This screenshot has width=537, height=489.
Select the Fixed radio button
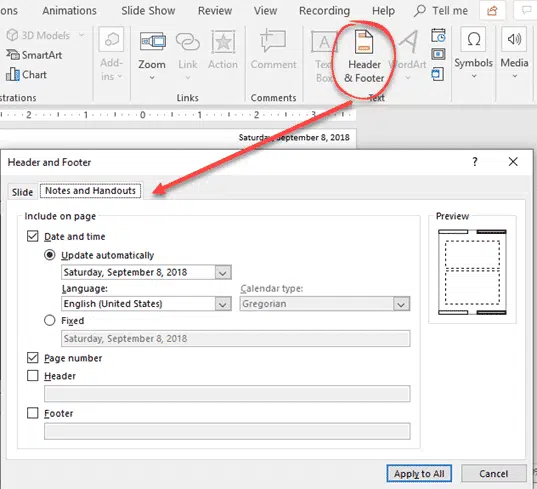(50, 320)
